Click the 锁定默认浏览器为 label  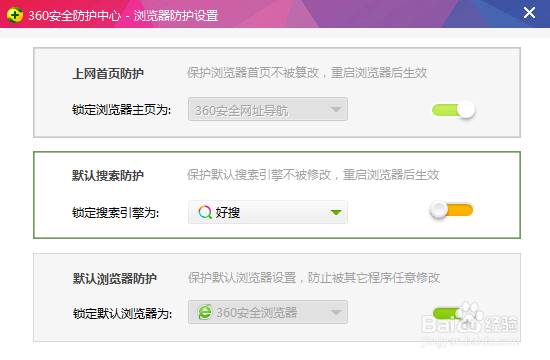[122, 313]
